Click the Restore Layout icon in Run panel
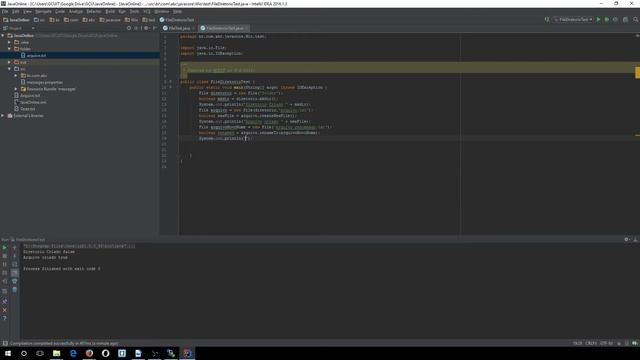Image resolution: width=640 pixels, height=360 pixels. tap(5, 291)
